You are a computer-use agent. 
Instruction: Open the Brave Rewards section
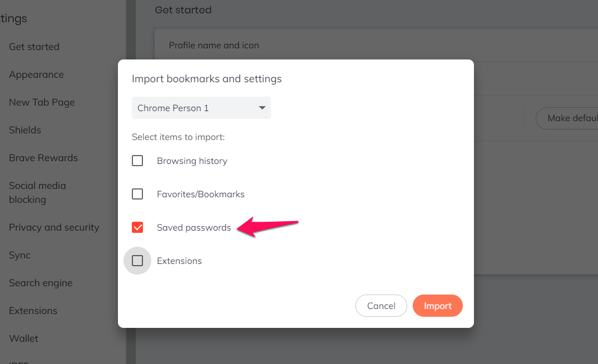pos(43,158)
